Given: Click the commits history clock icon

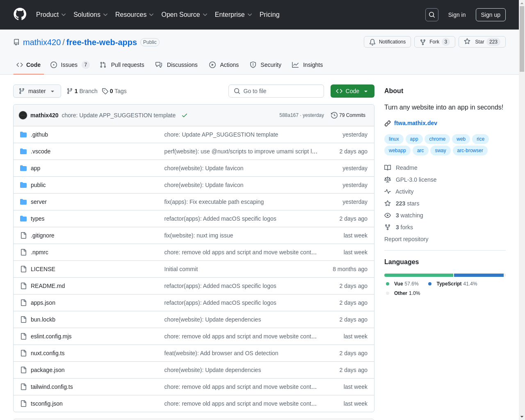Looking at the screenshot, I should (334, 115).
